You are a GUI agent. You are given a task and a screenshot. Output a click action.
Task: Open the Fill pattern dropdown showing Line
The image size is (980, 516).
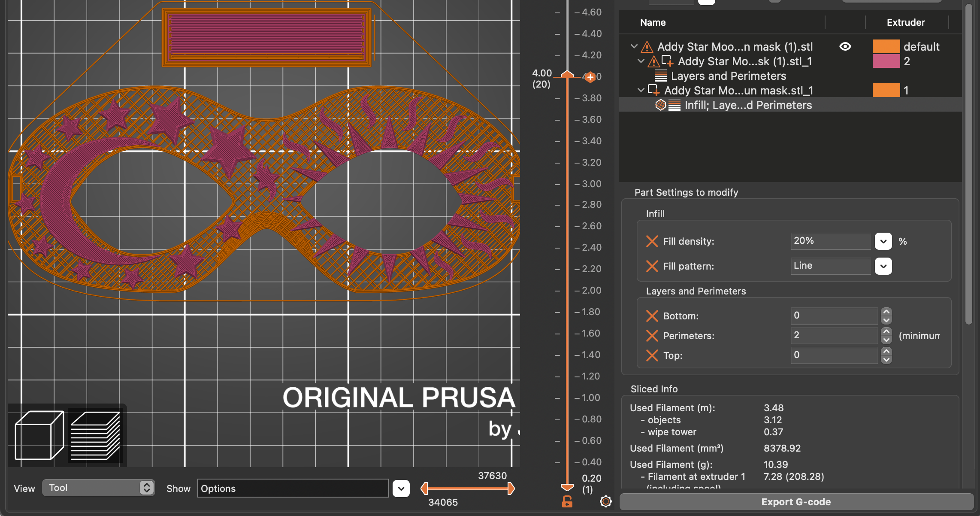[883, 266]
